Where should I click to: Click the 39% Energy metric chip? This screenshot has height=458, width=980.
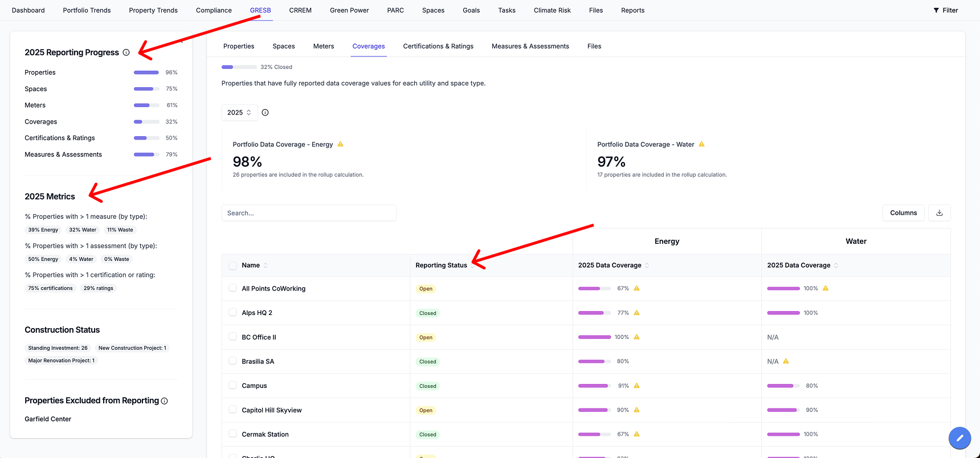[43, 230]
